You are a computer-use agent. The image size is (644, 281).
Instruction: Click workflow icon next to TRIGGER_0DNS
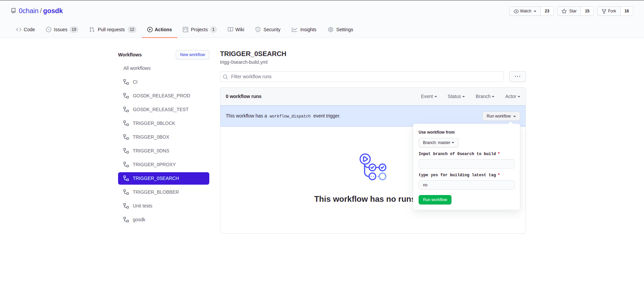(126, 151)
